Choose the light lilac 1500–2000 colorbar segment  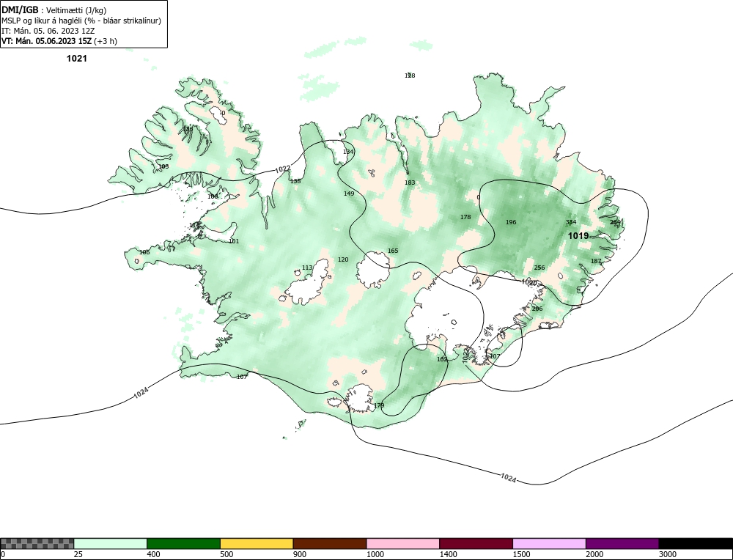549,543
